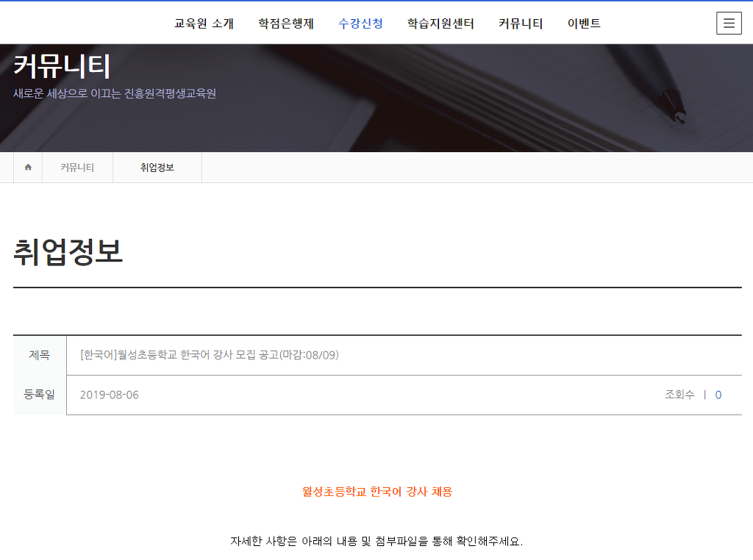The width and height of the screenshot is (753, 560).
Task: Click the 등록일 row header
Action: (40, 395)
